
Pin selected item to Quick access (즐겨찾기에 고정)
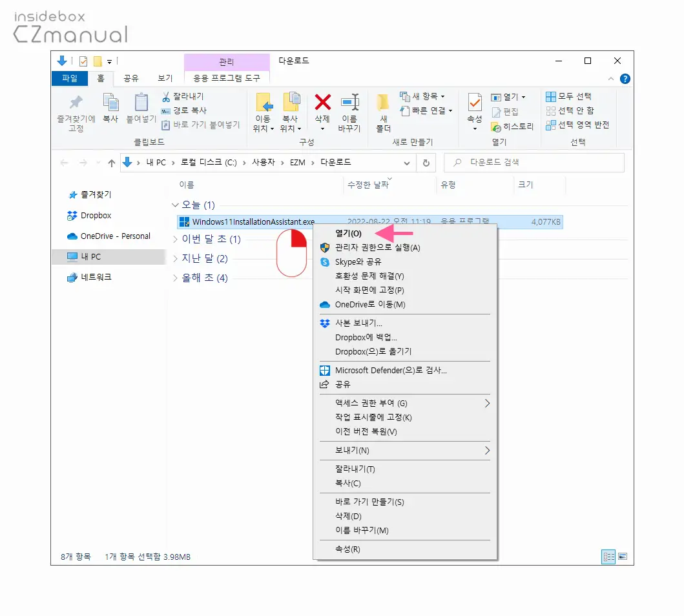[76, 112]
